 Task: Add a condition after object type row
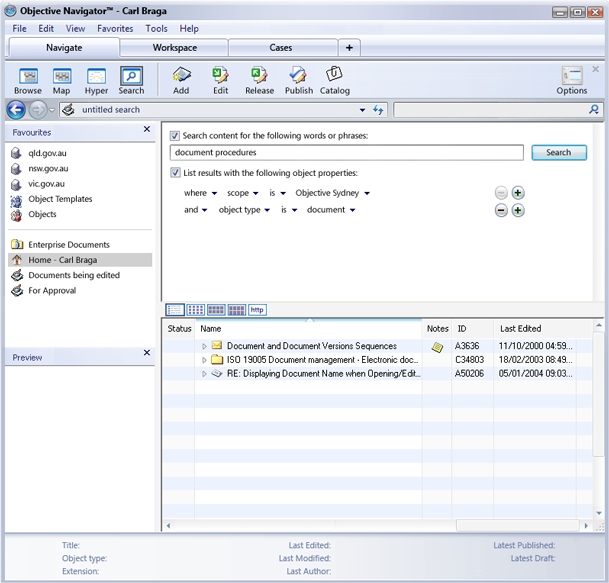(x=518, y=210)
